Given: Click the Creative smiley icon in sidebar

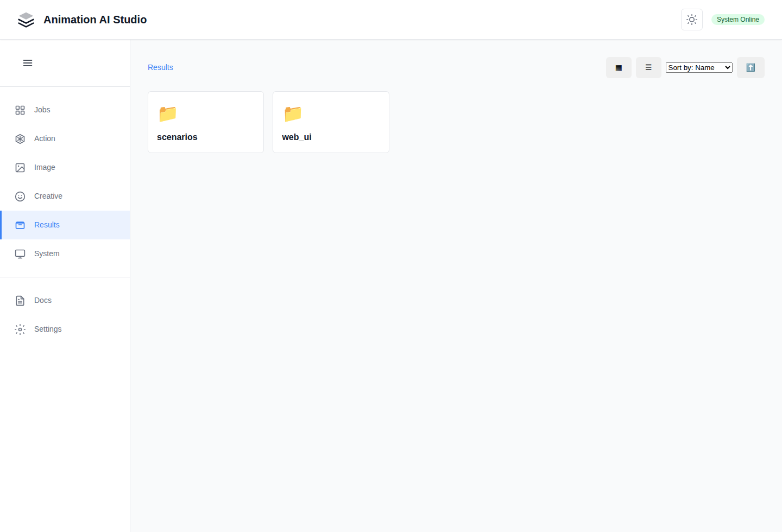Looking at the screenshot, I should (x=20, y=197).
